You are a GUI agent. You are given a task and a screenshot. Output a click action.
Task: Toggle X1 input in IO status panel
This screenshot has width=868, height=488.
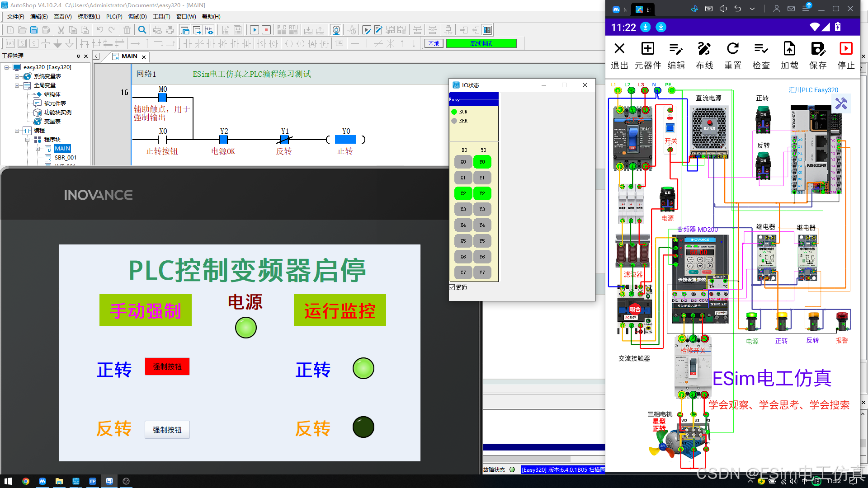click(x=463, y=178)
